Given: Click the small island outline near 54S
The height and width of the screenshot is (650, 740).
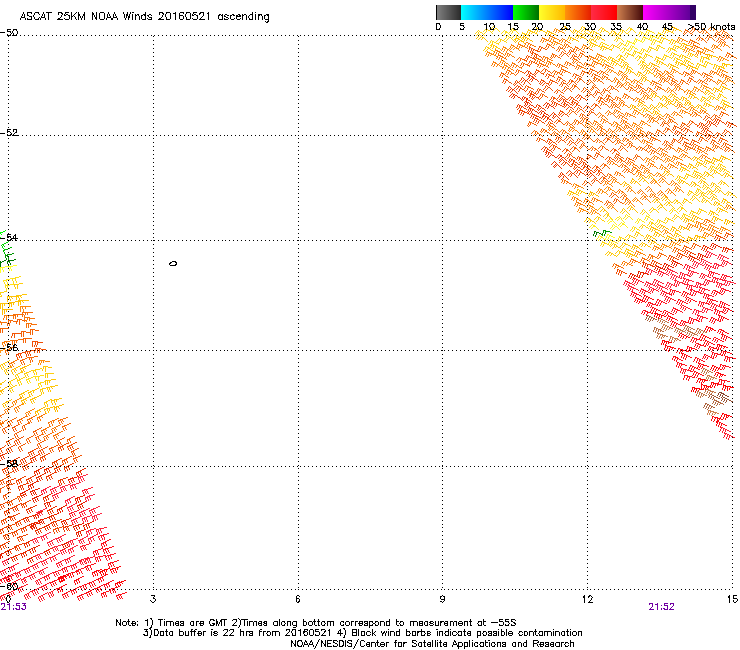Looking at the screenshot, I should pos(173,263).
